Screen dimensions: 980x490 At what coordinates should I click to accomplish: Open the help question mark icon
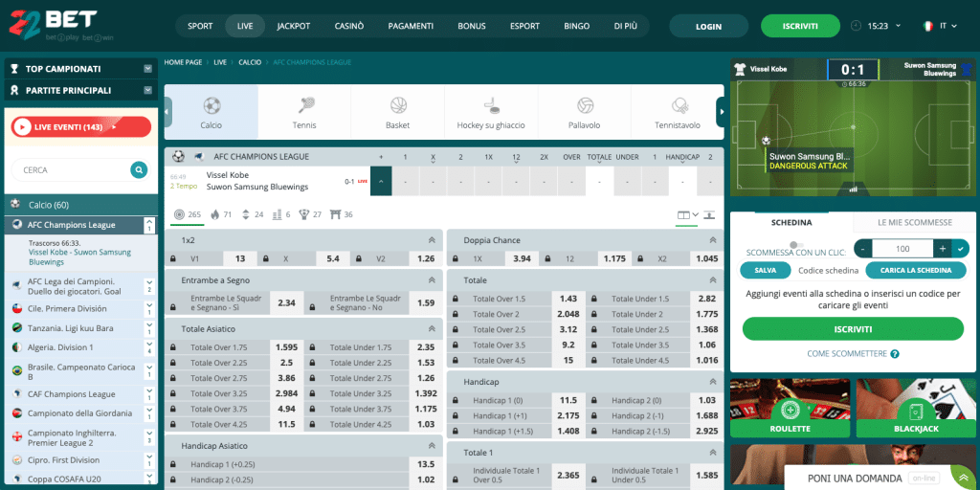(x=895, y=354)
